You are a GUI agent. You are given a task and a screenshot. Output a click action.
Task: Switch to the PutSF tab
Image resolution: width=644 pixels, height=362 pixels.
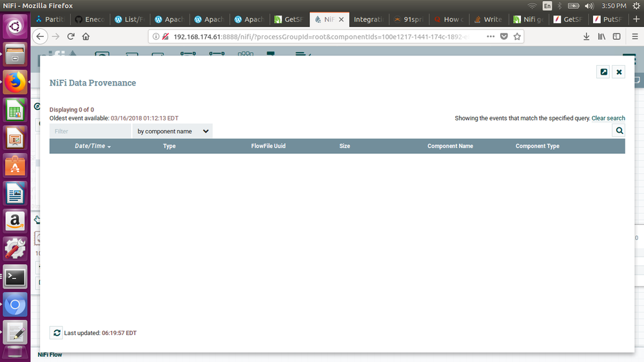click(608, 19)
